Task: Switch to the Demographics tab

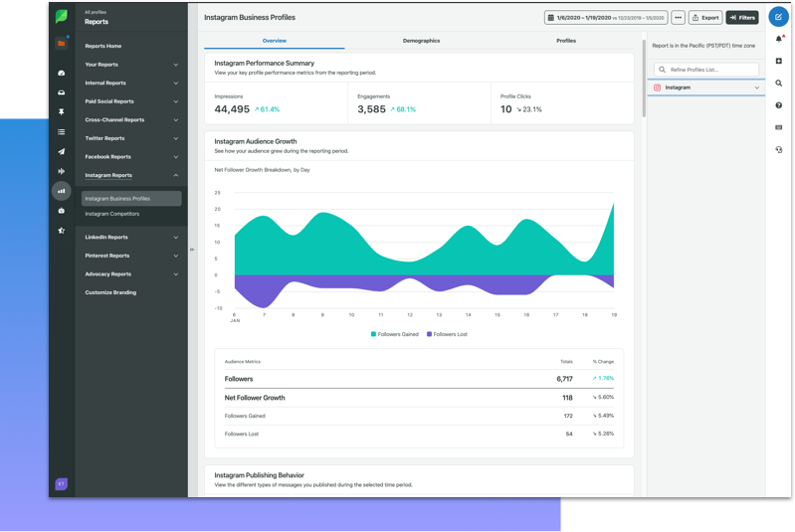Action: [421, 41]
